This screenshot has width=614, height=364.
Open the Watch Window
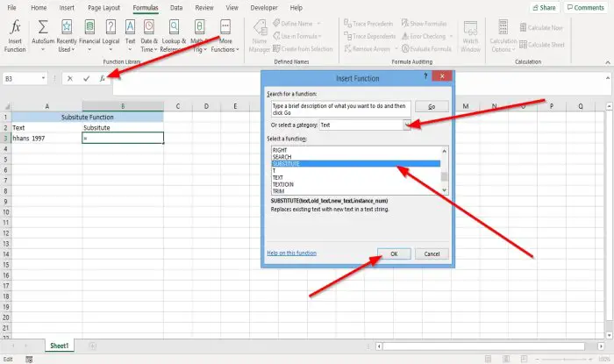tap(470, 36)
